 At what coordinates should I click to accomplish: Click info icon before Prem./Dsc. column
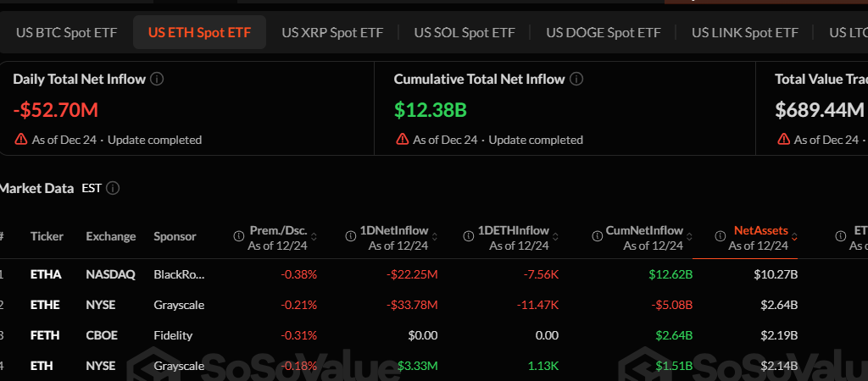pos(240,235)
